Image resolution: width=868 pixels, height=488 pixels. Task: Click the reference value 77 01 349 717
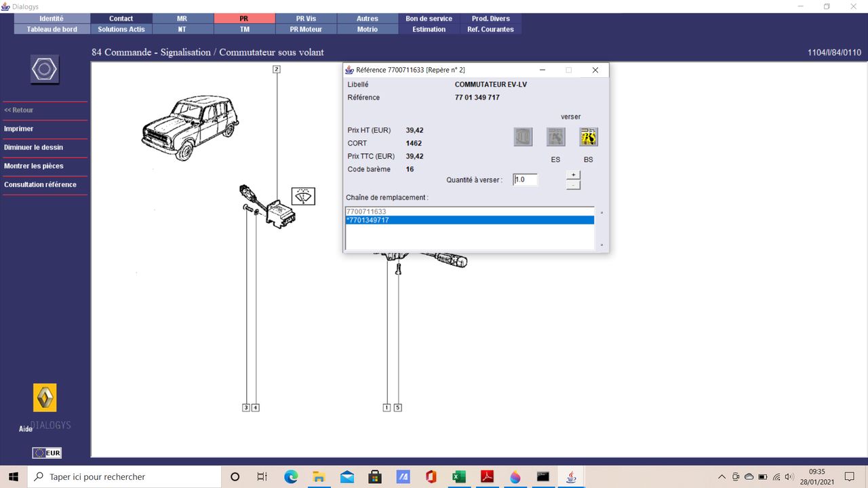point(477,98)
